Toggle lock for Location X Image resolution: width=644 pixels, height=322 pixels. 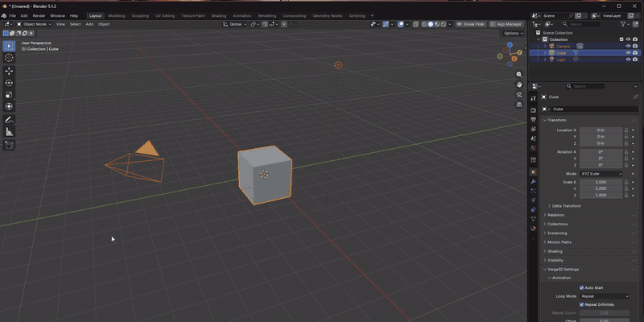tap(626, 130)
